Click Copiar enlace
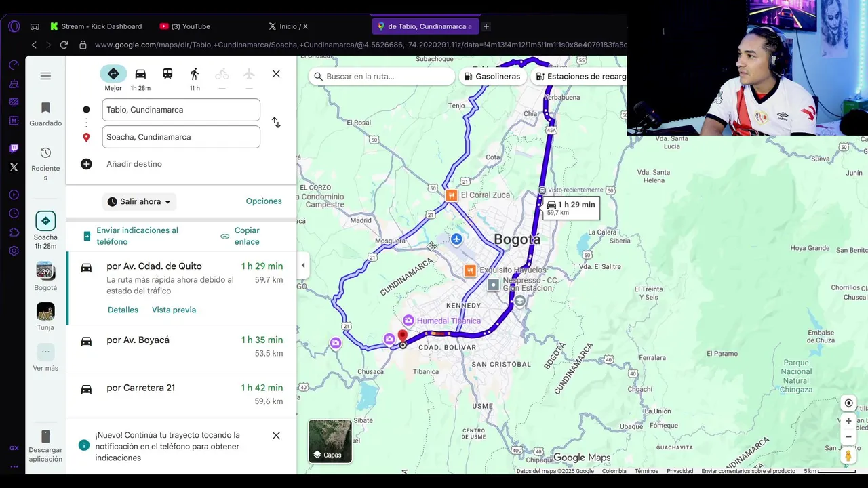The height and width of the screenshot is (488, 868). tap(241, 236)
